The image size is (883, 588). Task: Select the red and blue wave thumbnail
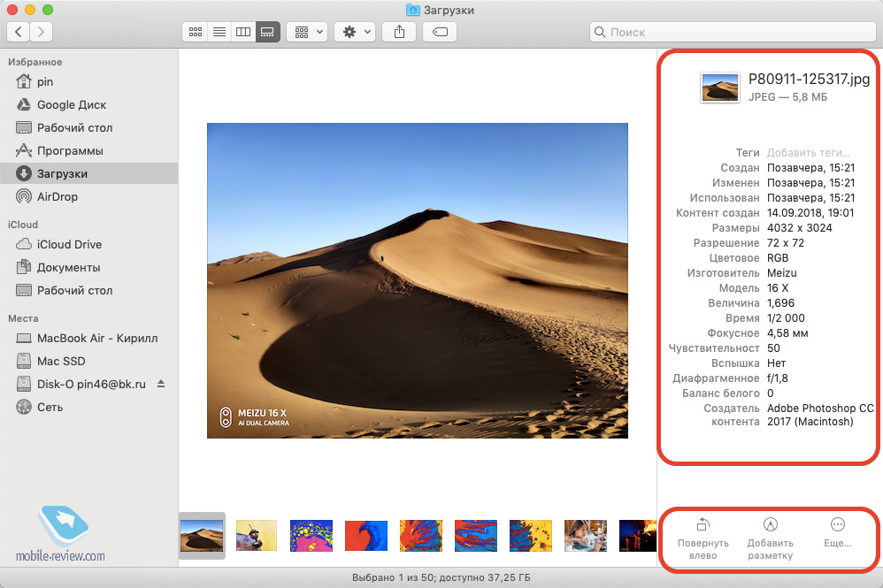click(x=366, y=536)
